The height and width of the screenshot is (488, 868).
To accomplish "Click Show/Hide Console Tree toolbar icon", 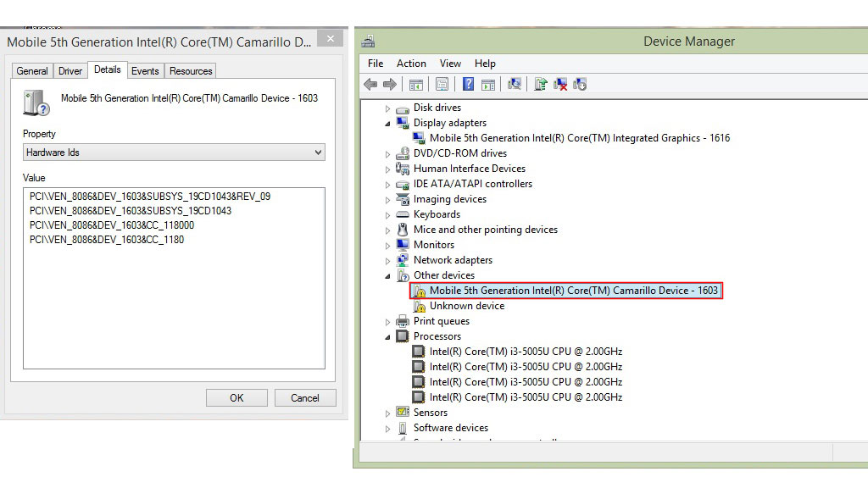I will (415, 85).
